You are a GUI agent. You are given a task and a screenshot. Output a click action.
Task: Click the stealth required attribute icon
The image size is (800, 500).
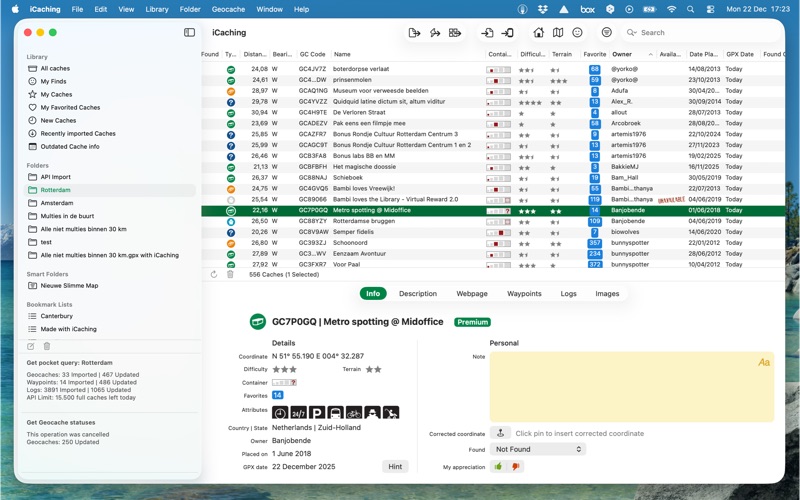[x=372, y=412]
